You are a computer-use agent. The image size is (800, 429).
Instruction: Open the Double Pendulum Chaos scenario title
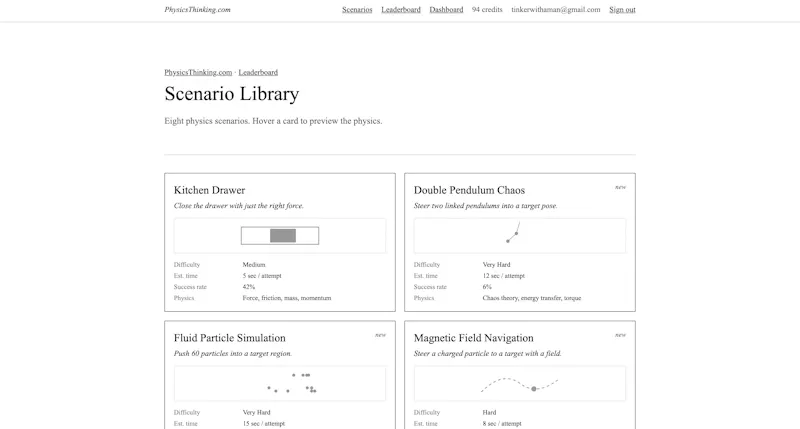[469, 190]
